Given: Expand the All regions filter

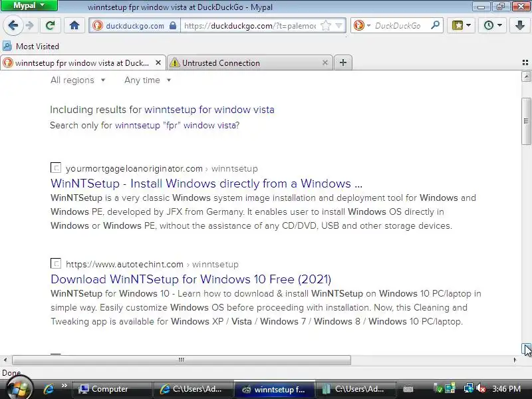Looking at the screenshot, I should click(78, 80).
